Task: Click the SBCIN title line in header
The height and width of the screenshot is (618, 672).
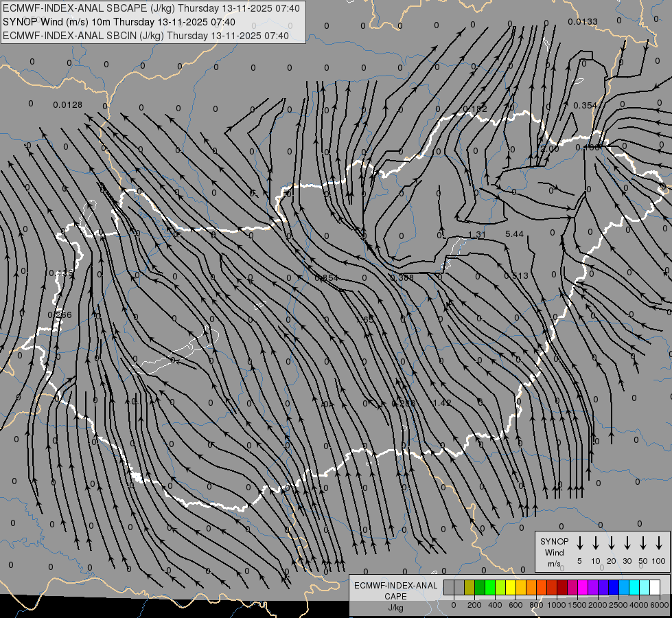Action: point(146,36)
